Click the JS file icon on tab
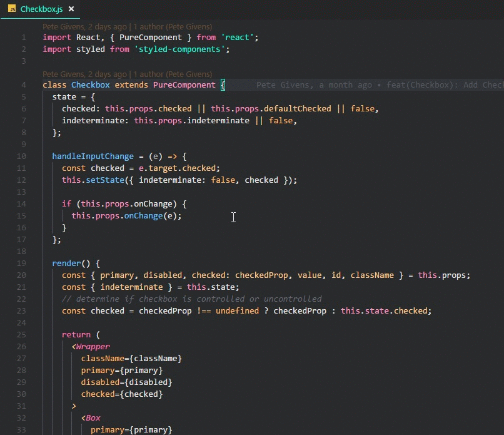This screenshot has height=435, width=504. click(12, 9)
